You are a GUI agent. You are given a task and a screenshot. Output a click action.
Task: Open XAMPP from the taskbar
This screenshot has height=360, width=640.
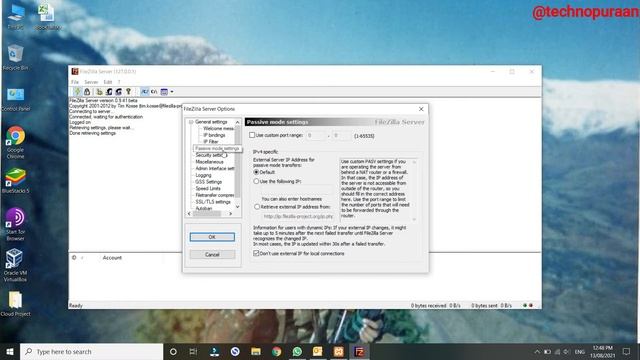(x=338, y=351)
